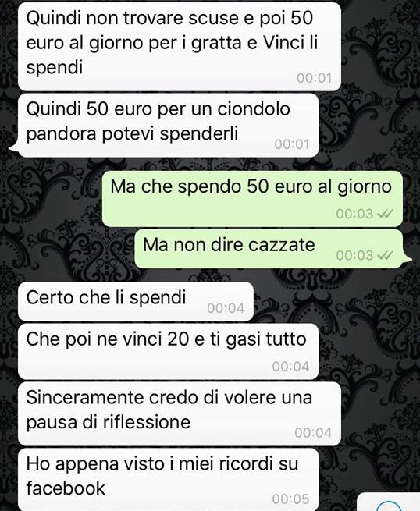Select the 'ciondolo pandora' message bubble
The height and width of the screenshot is (511, 420).
pyautogui.click(x=168, y=126)
